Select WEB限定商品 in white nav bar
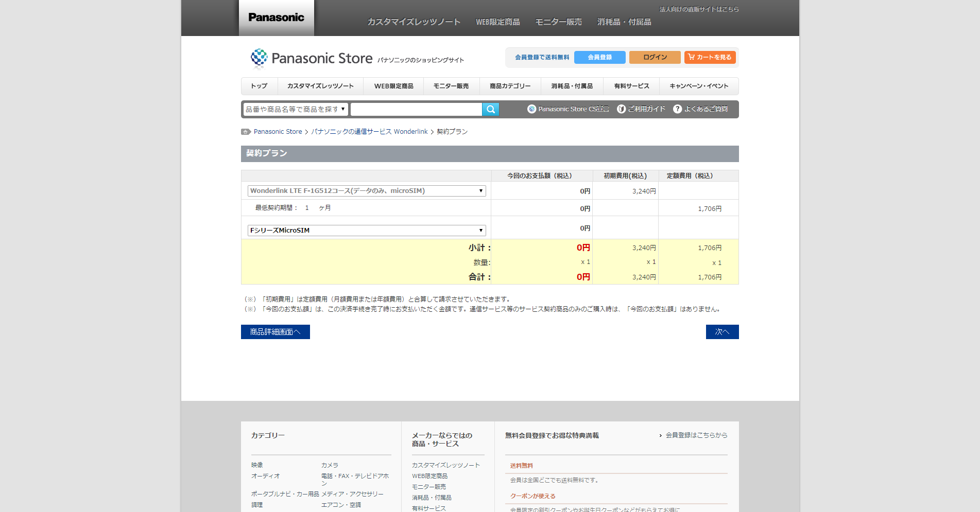 coord(393,86)
